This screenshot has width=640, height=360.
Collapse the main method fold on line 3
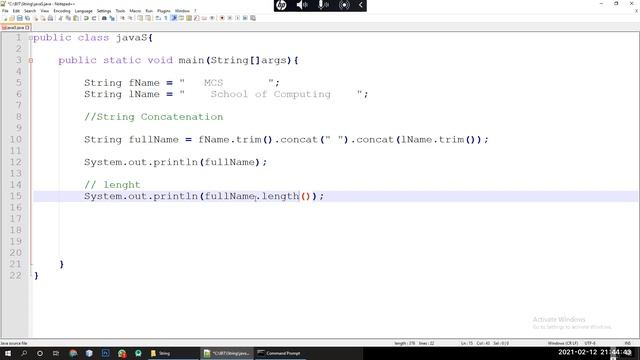(x=31, y=60)
